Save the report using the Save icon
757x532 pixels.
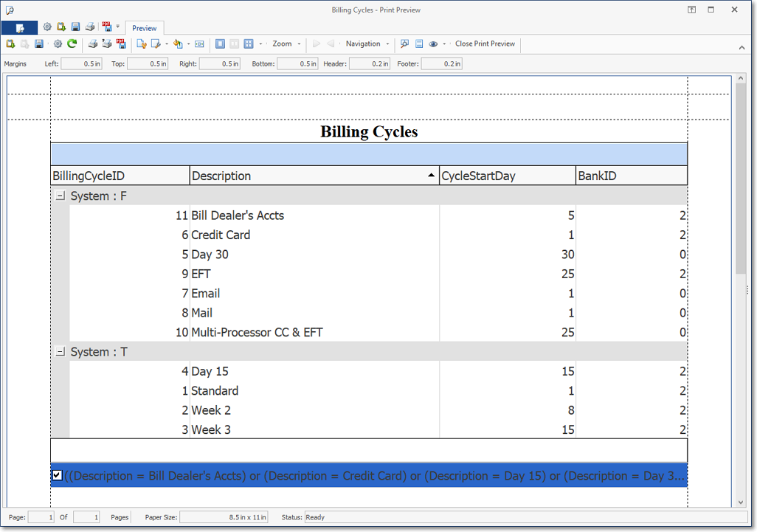click(39, 44)
